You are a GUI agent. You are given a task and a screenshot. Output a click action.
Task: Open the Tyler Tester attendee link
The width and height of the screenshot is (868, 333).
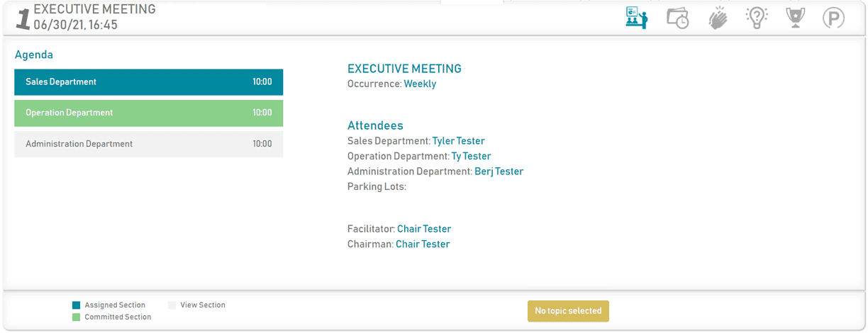[x=459, y=141]
